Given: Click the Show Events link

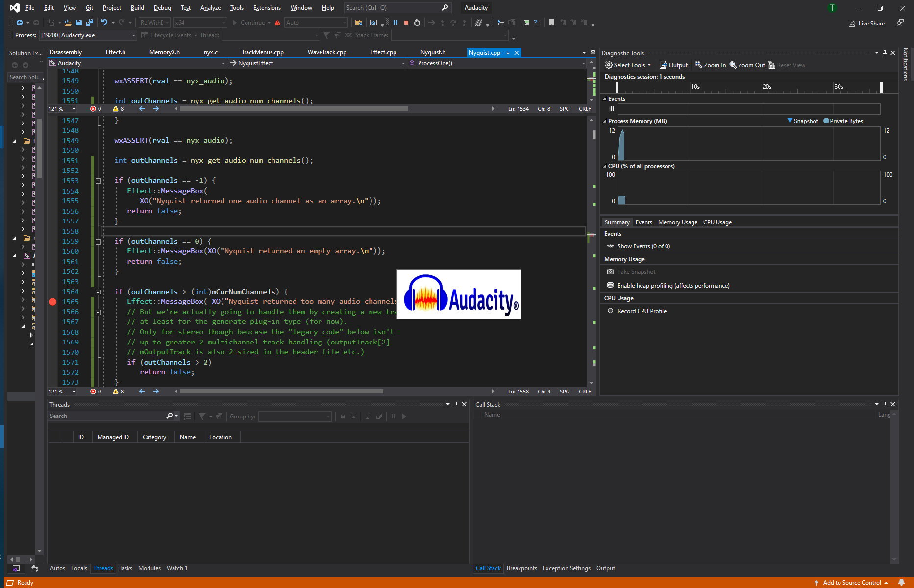Looking at the screenshot, I should (x=643, y=246).
